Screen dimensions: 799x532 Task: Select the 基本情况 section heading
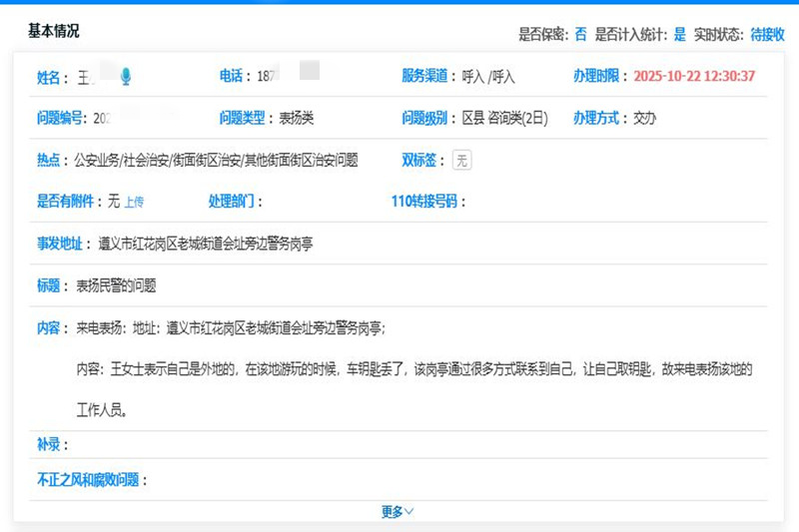tap(54, 31)
